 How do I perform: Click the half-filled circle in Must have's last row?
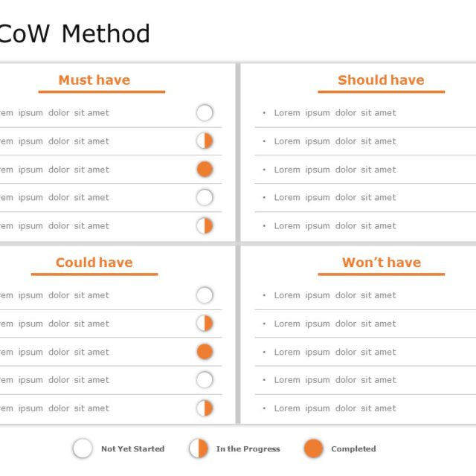205,225
